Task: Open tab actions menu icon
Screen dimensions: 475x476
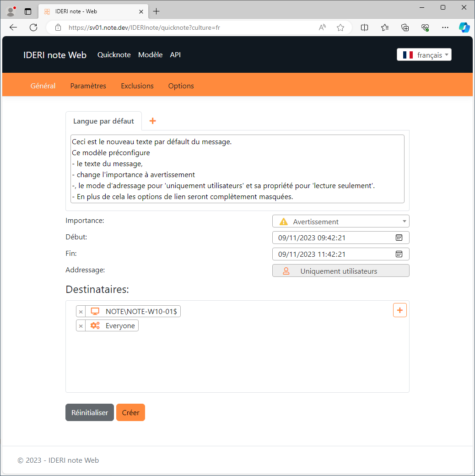Action: point(28,11)
